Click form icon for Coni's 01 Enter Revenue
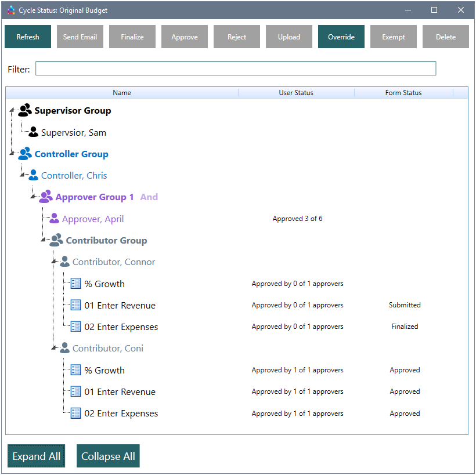 pos(75,391)
